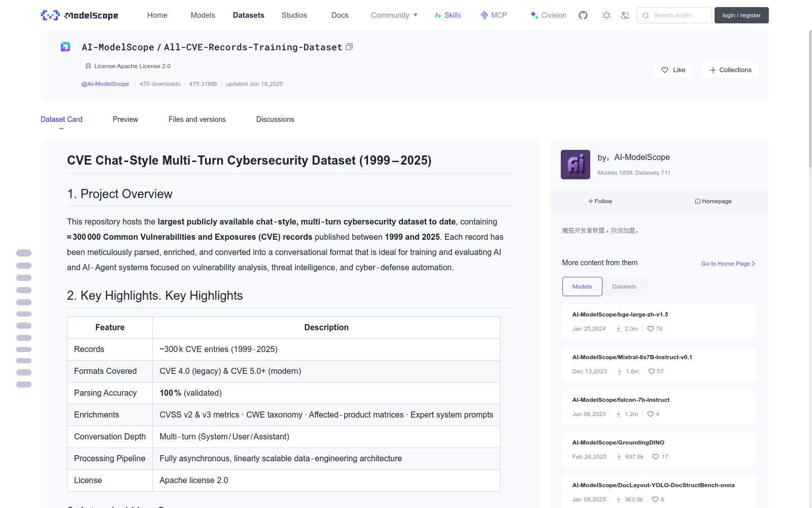Click the 'Conversation Depth' table cell
Image resolution: width=812 pixels, height=508 pixels.
pyautogui.click(x=110, y=437)
